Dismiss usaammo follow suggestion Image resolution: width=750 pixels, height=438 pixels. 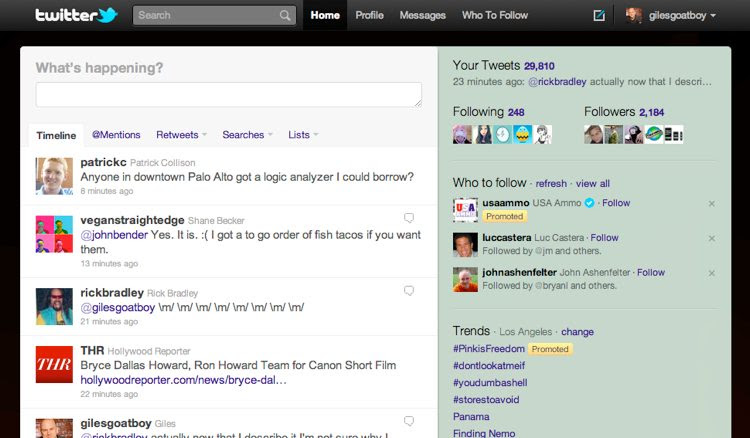click(712, 204)
